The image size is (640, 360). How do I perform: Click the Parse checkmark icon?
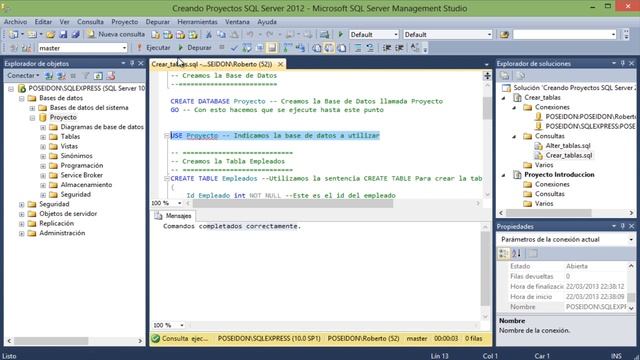[x=234, y=48]
